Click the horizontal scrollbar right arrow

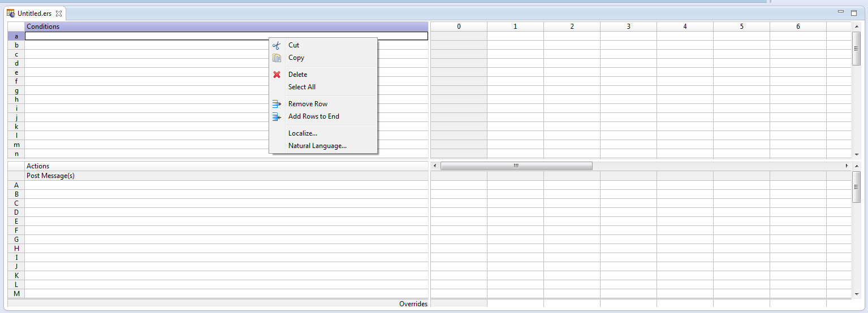click(847, 166)
